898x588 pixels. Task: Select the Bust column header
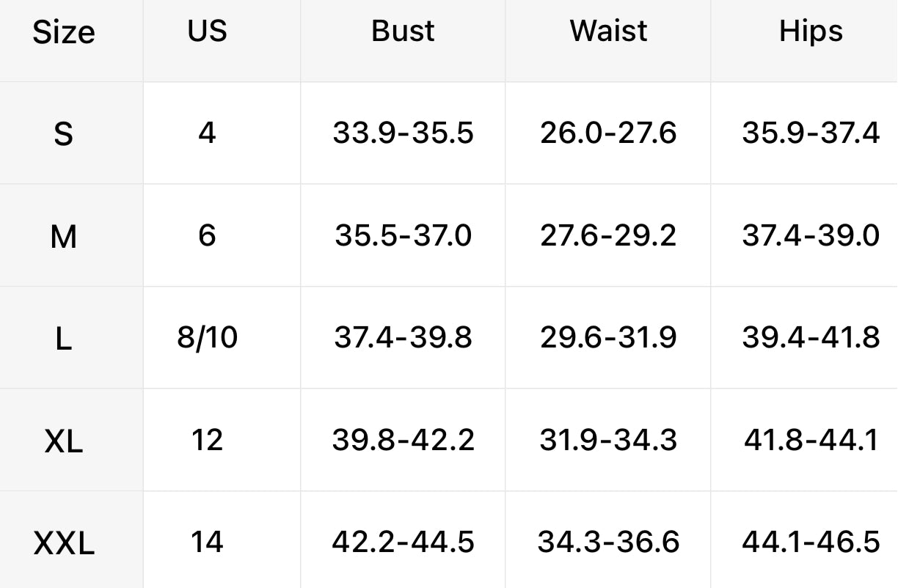click(x=403, y=31)
